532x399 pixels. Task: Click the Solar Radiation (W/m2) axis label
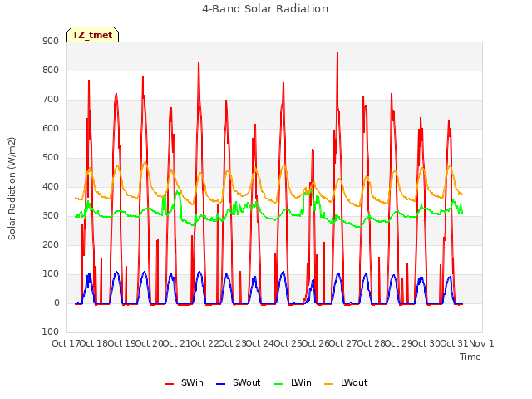click(x=12, y=189)
